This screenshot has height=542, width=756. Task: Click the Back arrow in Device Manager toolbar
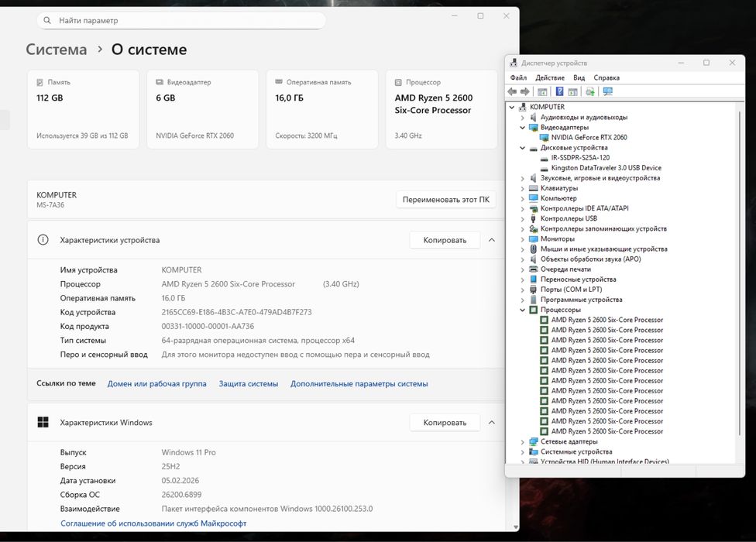click(x=512, y=91)
